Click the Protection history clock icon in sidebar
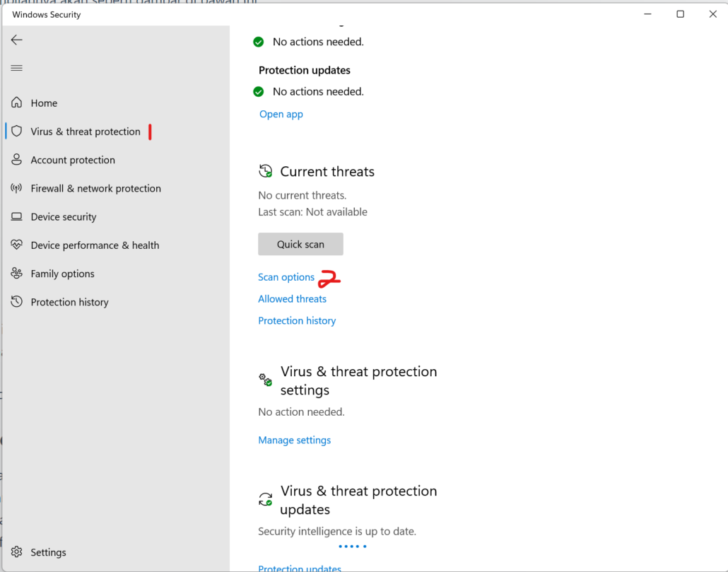Image resolution: width=728 pixels, height=572 pixels. coord(17,302)
